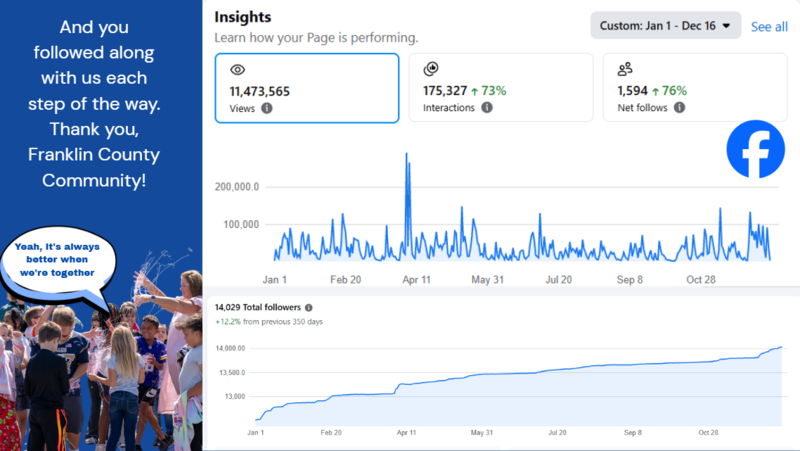Click the info icon beside Net follows

point(679,108)
